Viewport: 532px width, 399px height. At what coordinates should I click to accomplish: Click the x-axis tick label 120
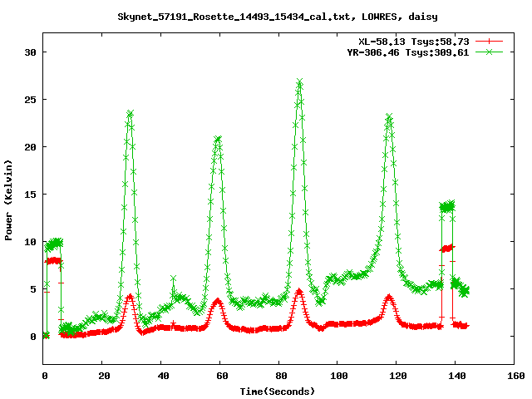pyautogui.click(x=398, y=376)
